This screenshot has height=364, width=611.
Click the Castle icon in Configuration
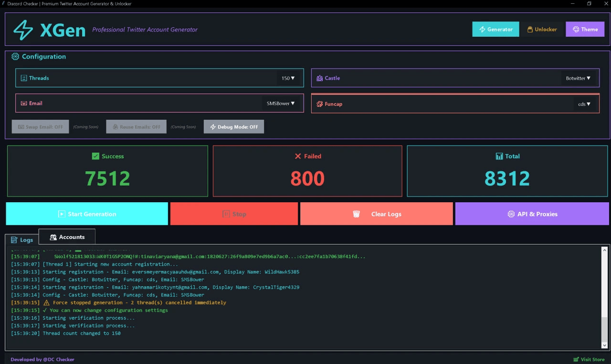click(319, 78)
